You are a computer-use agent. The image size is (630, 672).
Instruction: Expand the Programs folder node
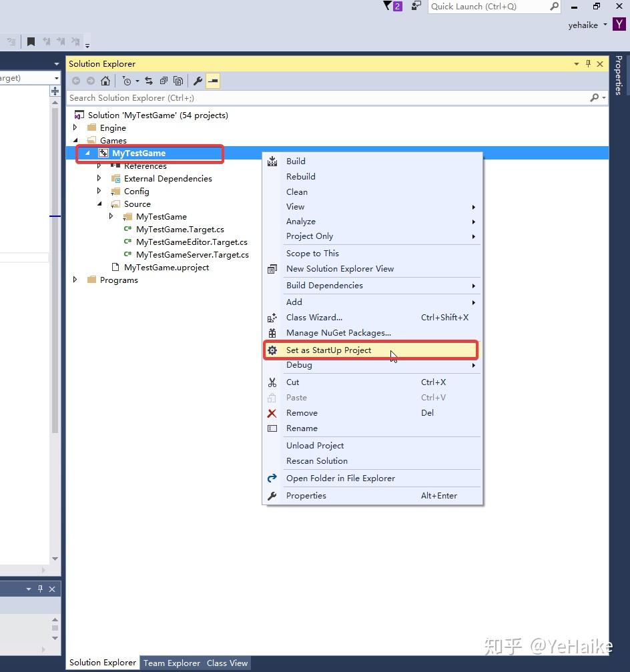(x=75, y=280)
